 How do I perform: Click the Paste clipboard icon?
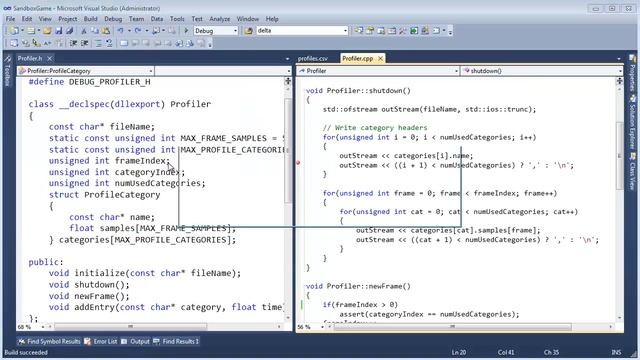(x=106, y=31)
